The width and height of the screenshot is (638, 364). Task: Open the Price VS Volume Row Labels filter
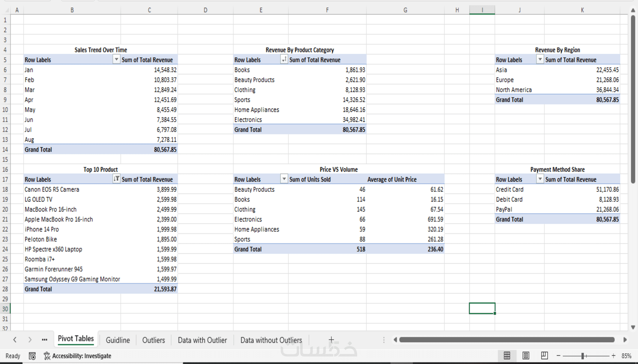tap(284, 179)
